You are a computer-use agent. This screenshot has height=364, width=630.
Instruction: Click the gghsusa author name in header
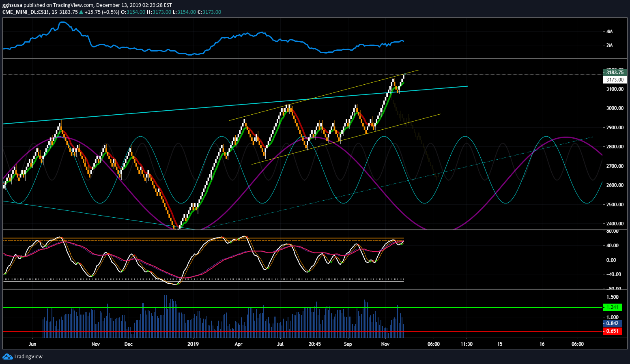pos(12,5)
